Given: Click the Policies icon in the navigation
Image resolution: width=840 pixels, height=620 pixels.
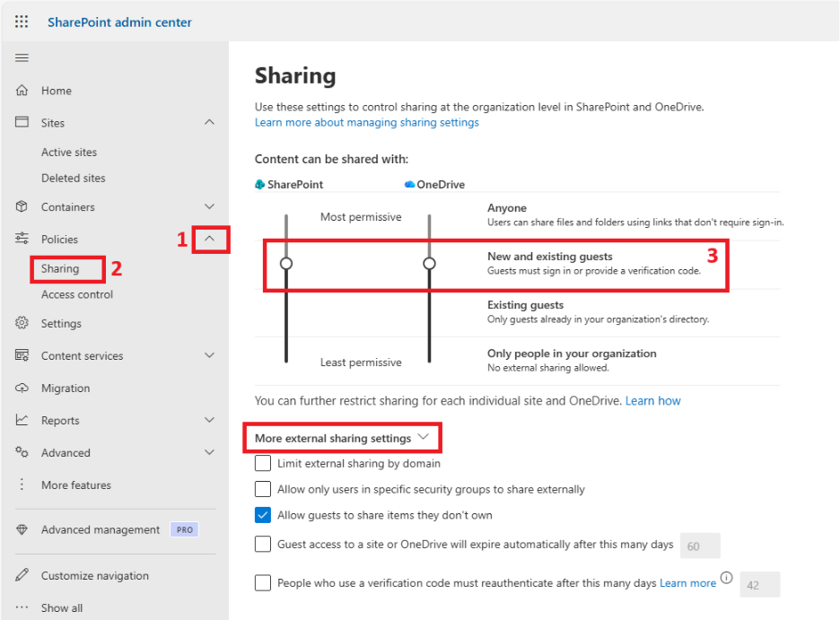Looking at the screenshot, I should pos(21,239).
